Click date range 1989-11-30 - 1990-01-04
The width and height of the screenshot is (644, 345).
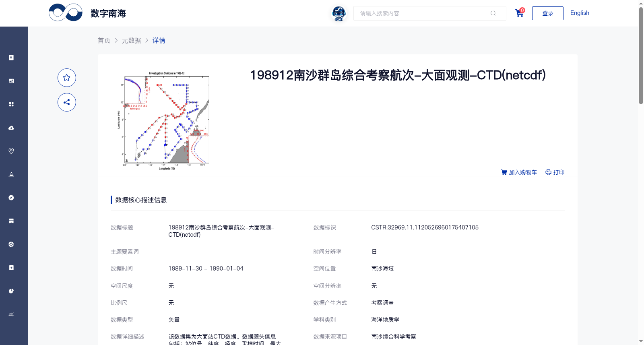click(x=206, y=269)
